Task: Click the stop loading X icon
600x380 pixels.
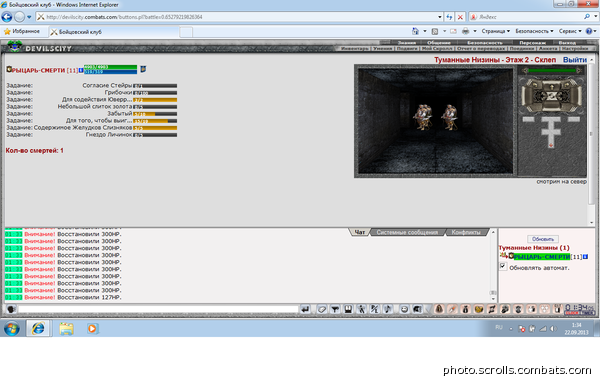Action: [460, 17]
